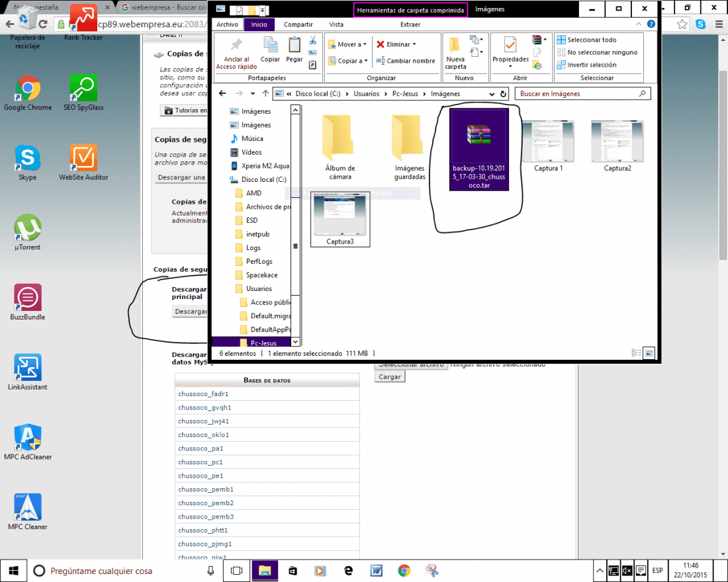Open WebSite Auditor desktop shortcut

pyautogui.click(x=83, y=163)
